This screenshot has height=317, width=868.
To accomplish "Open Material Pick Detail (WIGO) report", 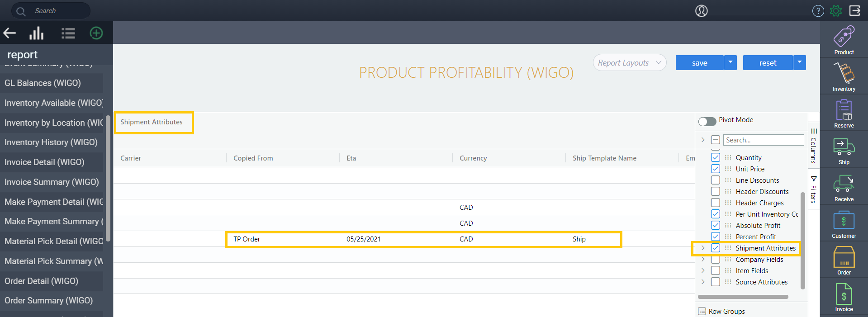I will pos(52,241).
